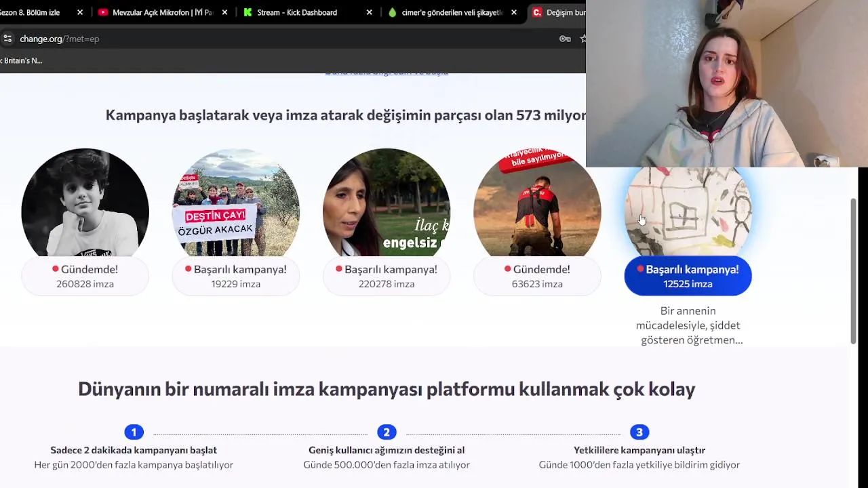Close the cimer'e gönderilen veli şikayeti tab

pyautogui.click(x=513, y=12)
